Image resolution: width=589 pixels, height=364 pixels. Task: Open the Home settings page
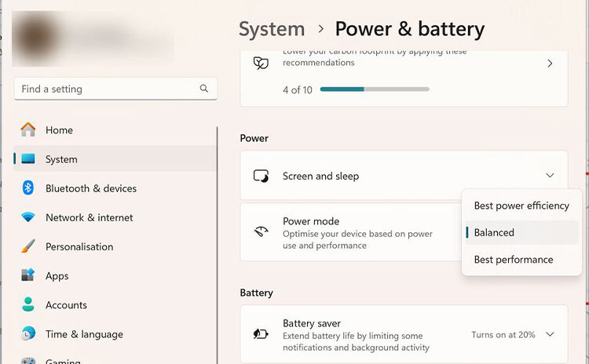(115, 130)
